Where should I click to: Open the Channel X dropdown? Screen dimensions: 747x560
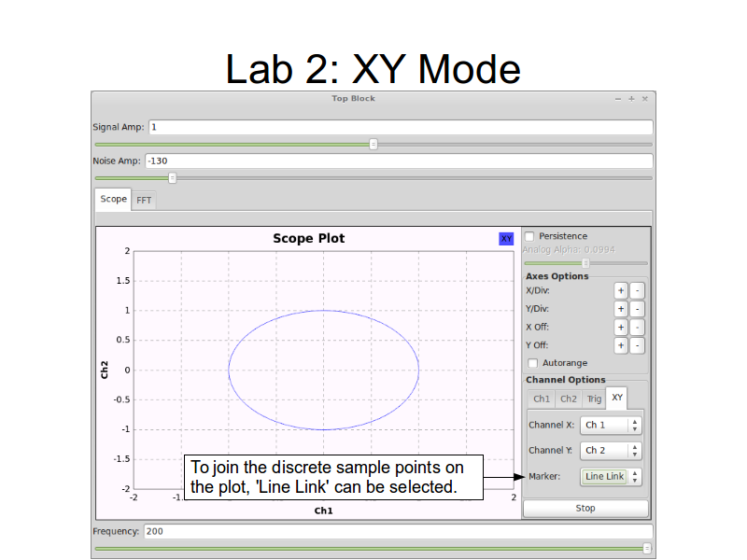[x=611, y=425]
